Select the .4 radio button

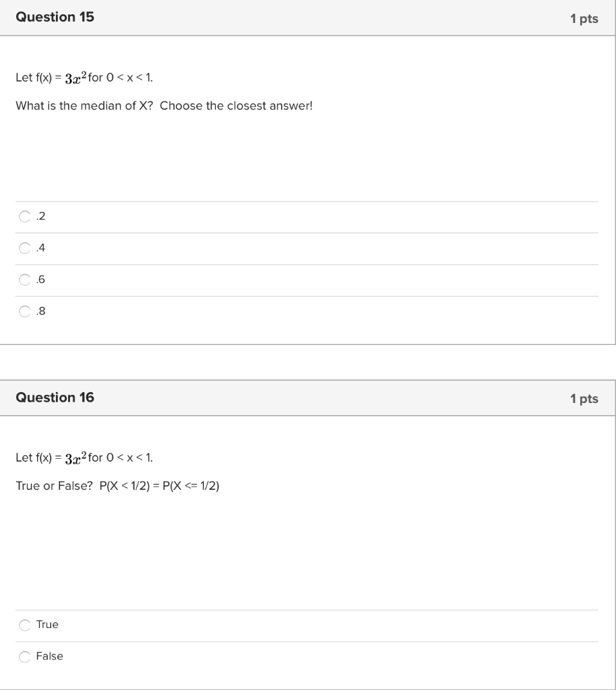point(24,248)
